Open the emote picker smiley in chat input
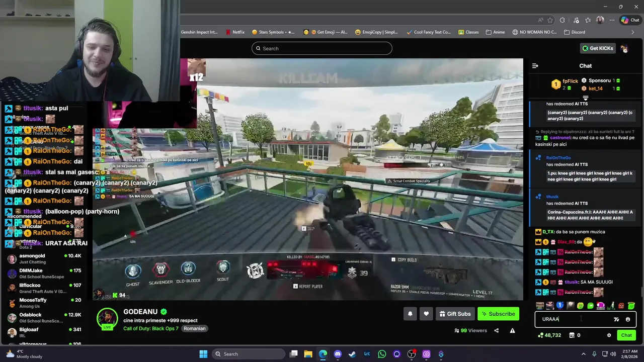 [628, 319]
